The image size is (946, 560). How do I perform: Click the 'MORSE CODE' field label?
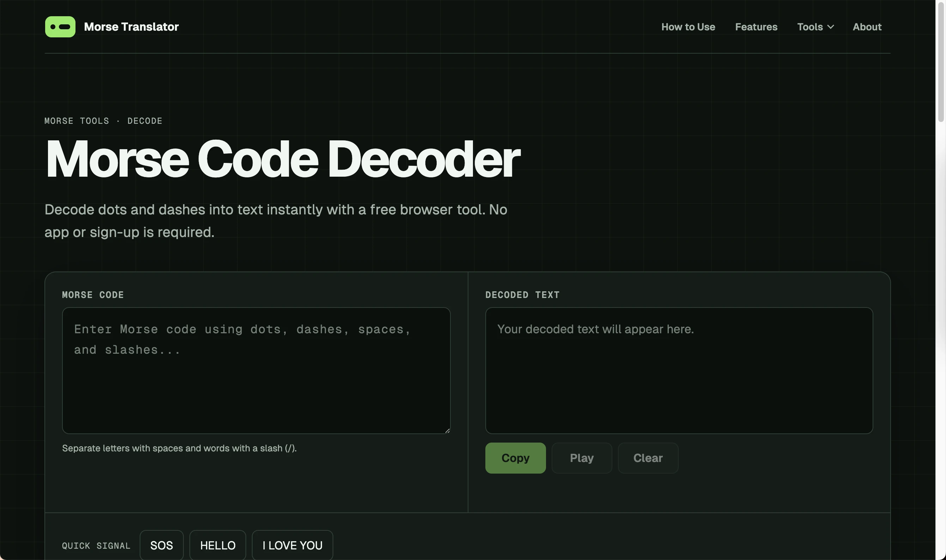[x=93, y=295]
